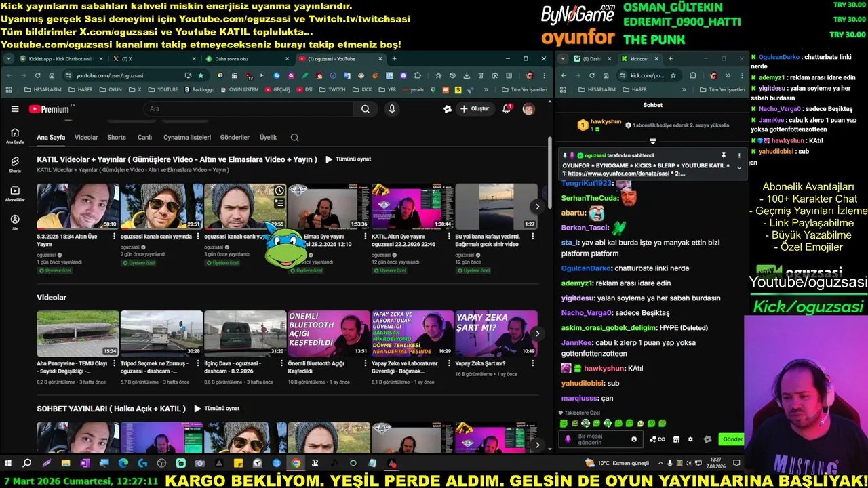The image size is (868, 488).
Task: Advance the SOHBET YAYINLARI shelf with next arrow
Action: (537, 445)
